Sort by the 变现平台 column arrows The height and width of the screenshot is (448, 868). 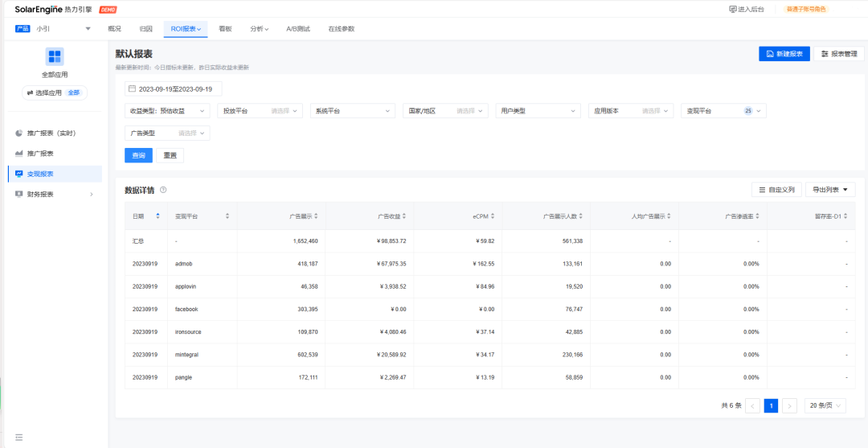[x=227, y=216]
